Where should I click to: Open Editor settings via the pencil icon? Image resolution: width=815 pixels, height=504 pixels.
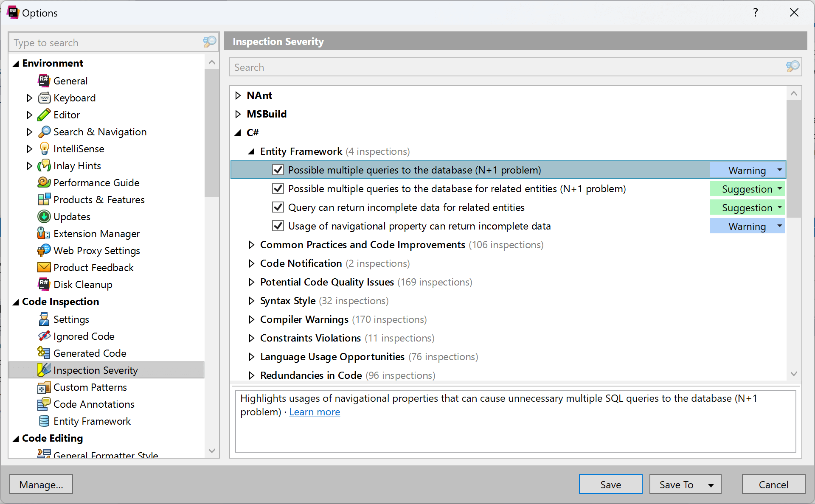tap(45, 115)
